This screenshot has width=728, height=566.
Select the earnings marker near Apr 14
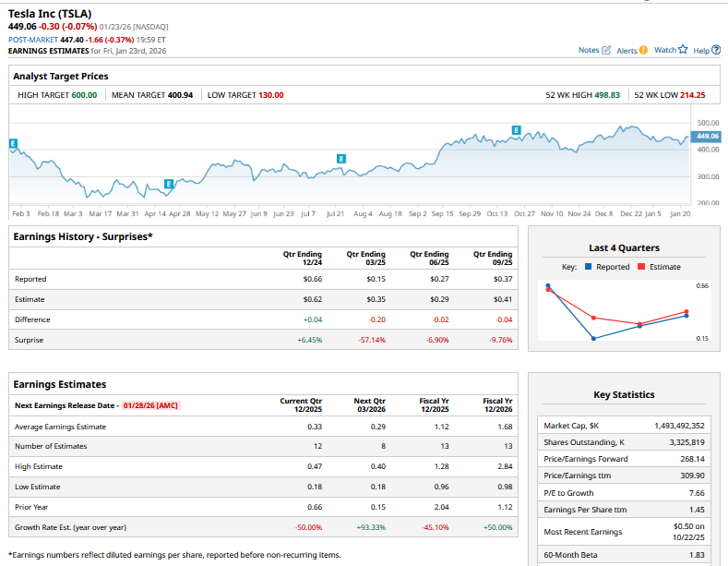(169, 185)
